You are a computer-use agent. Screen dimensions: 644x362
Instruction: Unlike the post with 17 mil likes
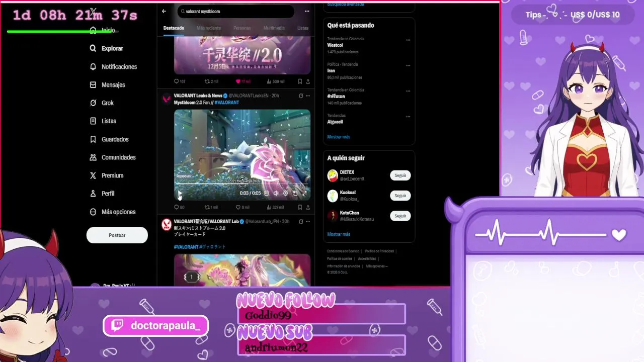coord(243,81)
